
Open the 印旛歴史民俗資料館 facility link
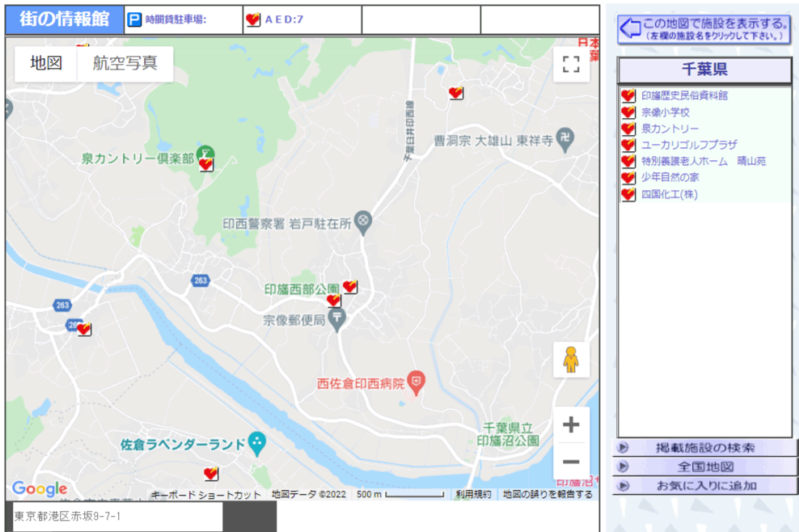click(684, 95)
